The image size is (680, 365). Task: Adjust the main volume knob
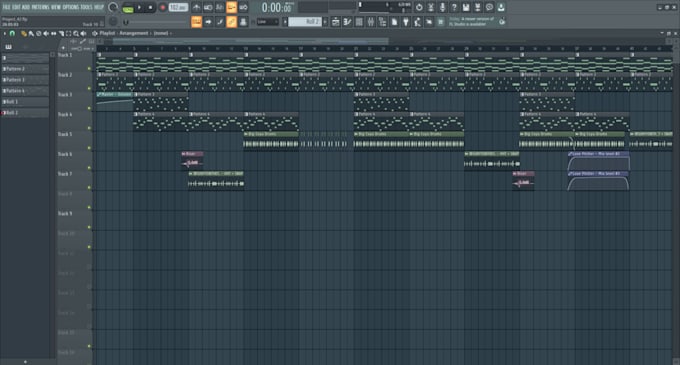point(113,7)
